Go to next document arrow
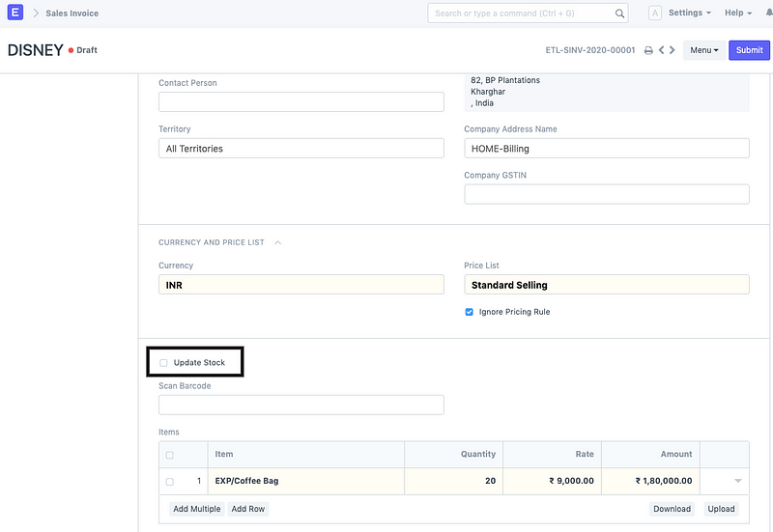773x532 pixels. pos(673,50)
